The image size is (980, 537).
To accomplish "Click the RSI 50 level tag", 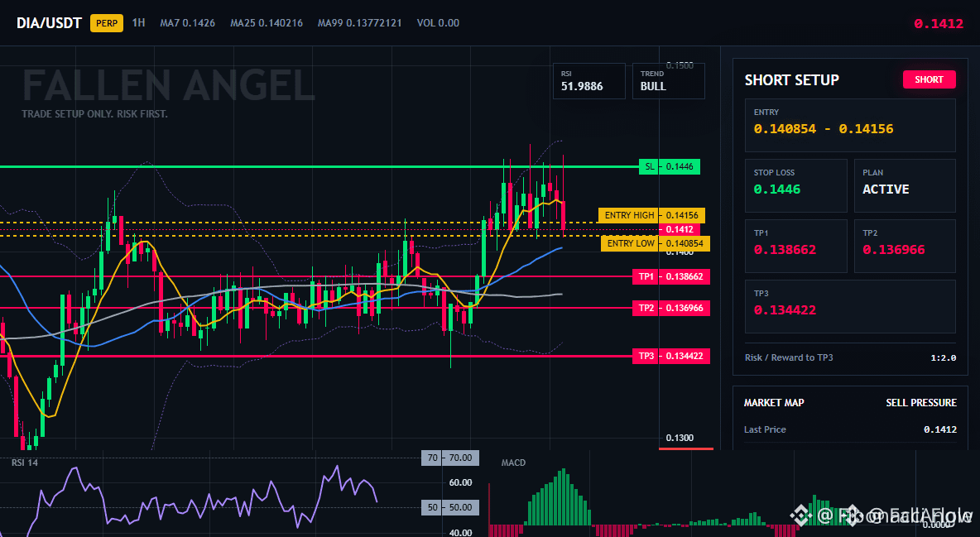I will 450,507.
